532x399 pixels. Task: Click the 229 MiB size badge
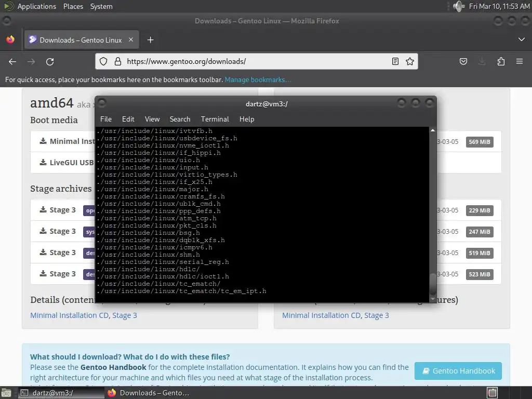[x=480, y=210]
